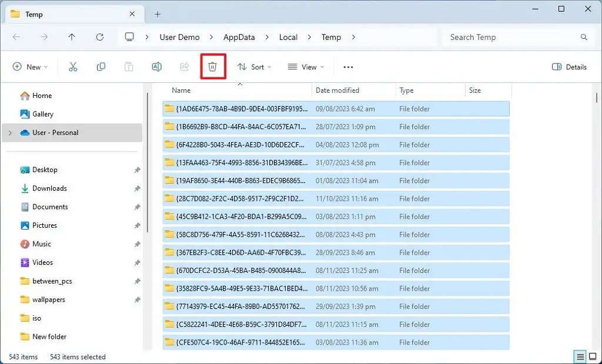Select the Cut icon in the toolbar

[73, 66]
